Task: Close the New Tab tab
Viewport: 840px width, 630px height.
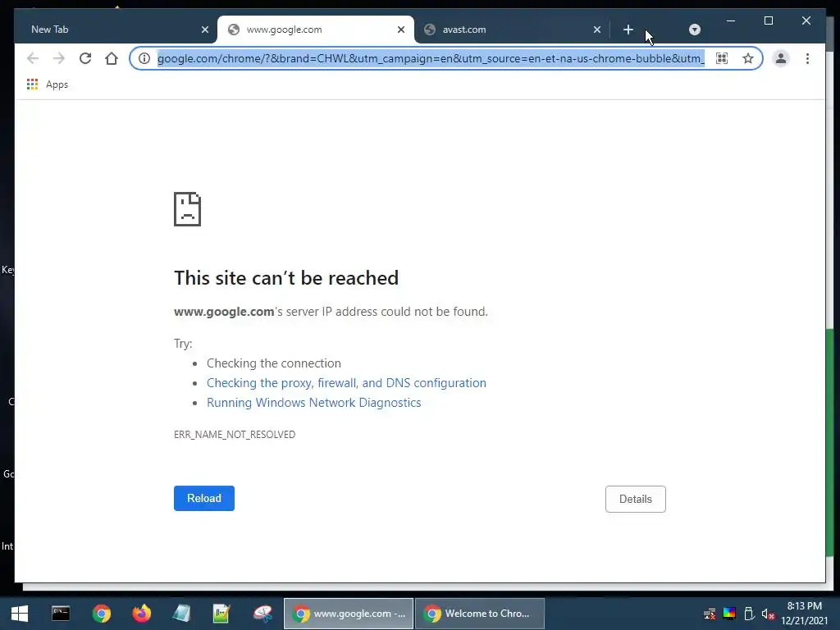Action: (204, 30)
